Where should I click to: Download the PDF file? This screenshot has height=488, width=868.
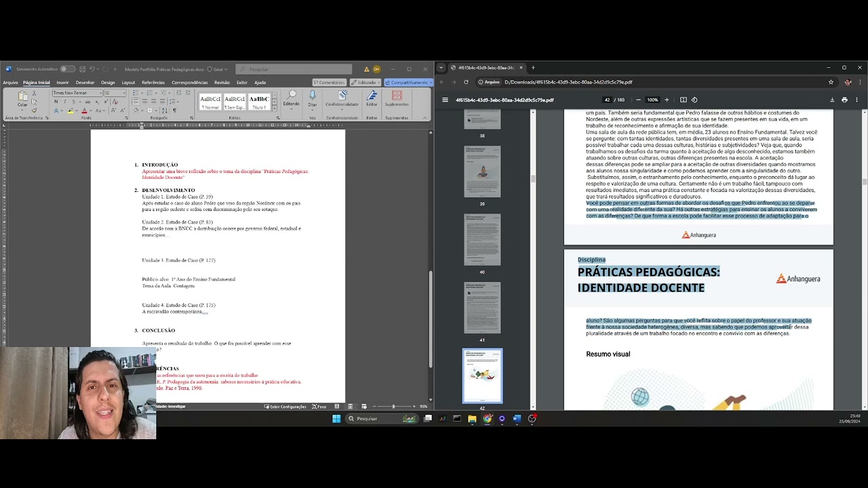[832, 100]
